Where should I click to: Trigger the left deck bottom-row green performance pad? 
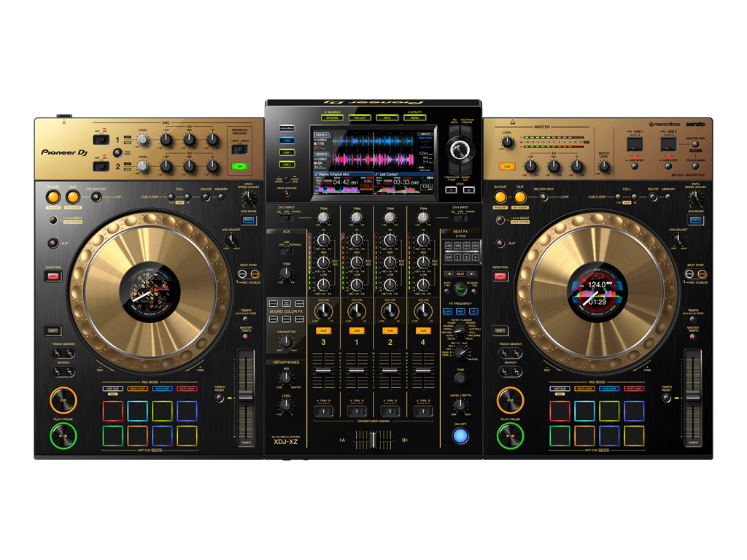point(113,436)
